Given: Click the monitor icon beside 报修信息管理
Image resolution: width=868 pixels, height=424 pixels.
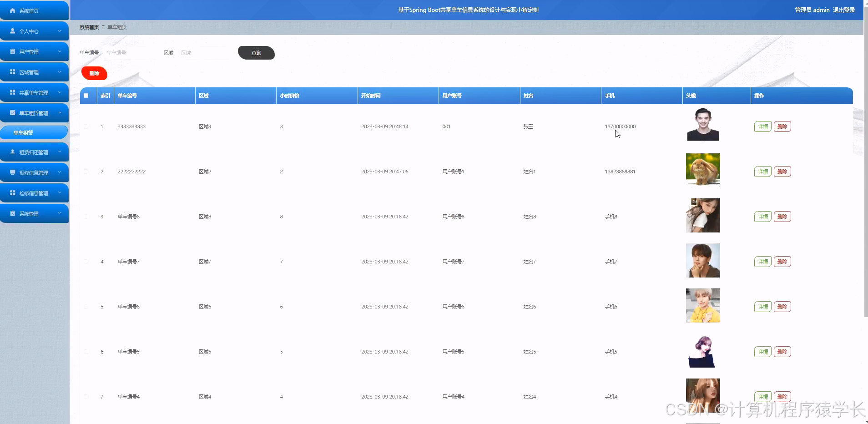Looking at the screenshot, I should pos(13,172).
